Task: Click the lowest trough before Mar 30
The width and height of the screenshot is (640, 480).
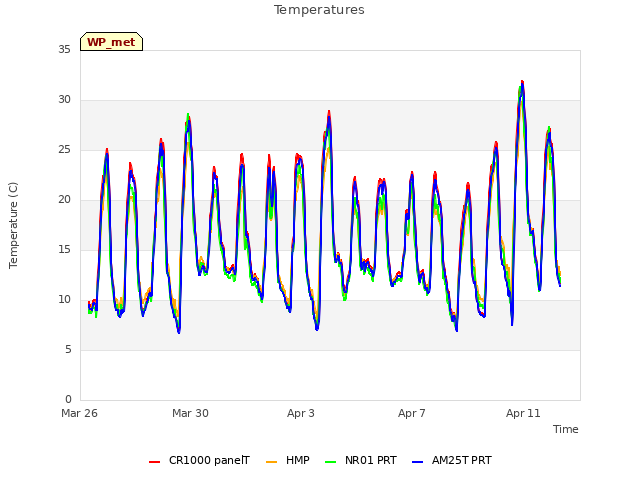Action: pos(179,332)
